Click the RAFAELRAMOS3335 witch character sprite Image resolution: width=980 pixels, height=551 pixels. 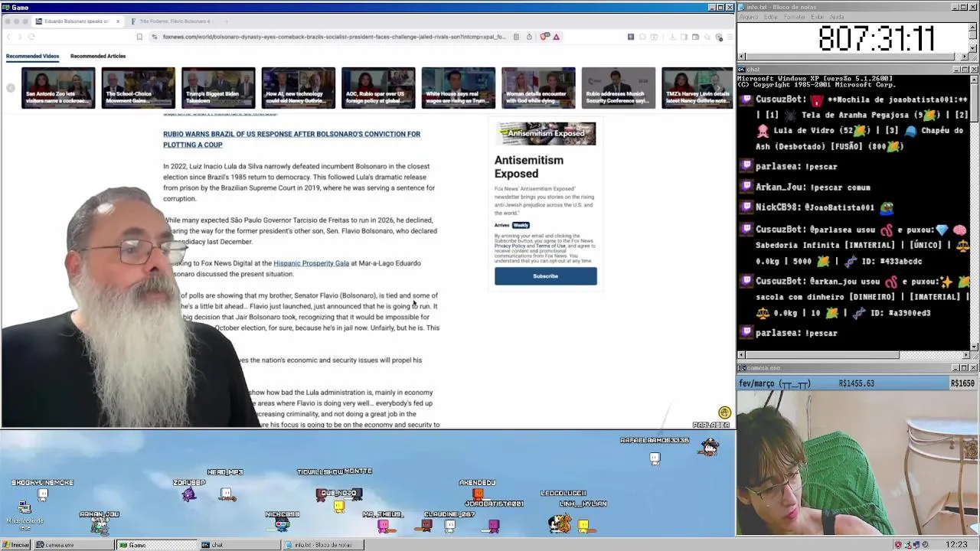tap(709, 448)
